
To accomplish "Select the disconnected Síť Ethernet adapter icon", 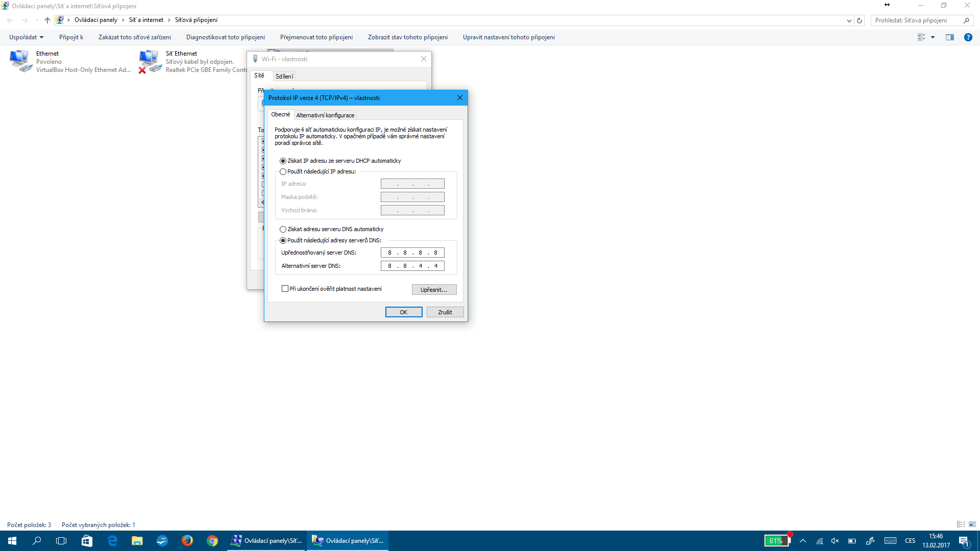I will [150, 61].
